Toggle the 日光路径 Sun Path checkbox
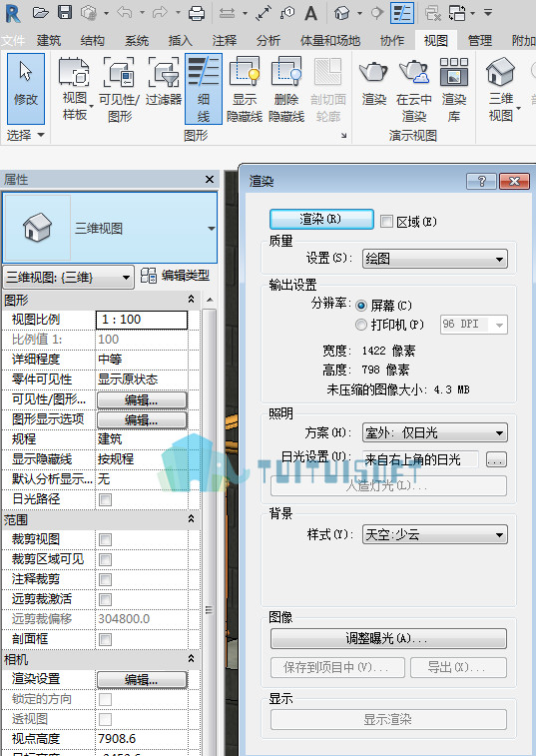The width and height of the screenshot is (536, 756). (x=105, y=499)
